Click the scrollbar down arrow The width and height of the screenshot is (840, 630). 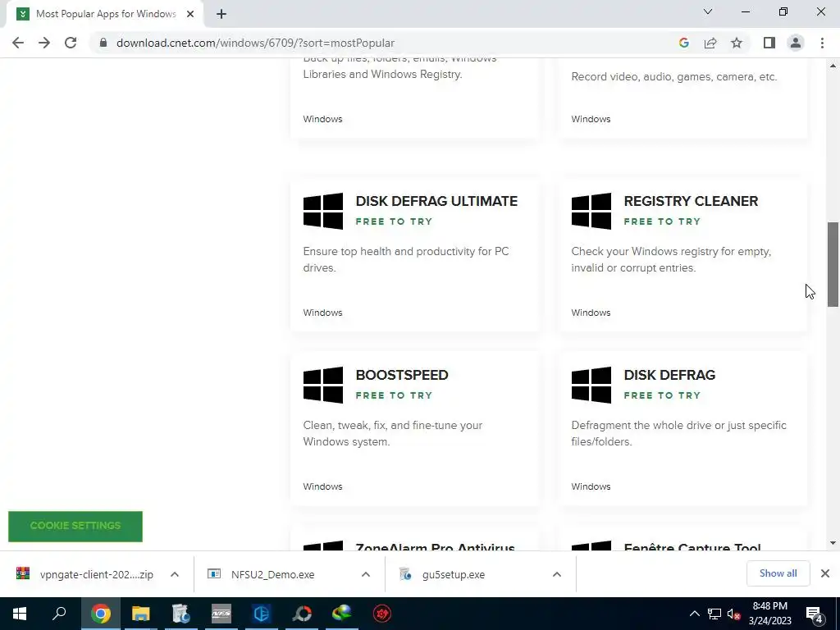[833, 543]
